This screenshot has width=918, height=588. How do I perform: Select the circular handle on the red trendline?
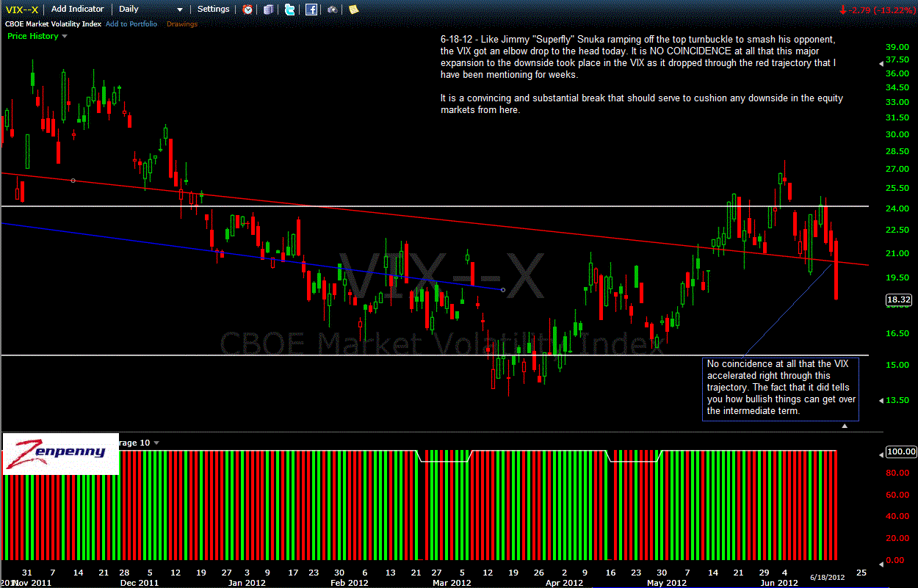tap(73, 181)
